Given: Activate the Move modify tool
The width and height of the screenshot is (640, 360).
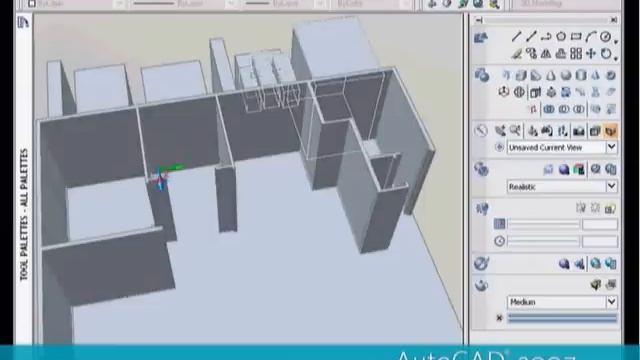Looking at the screenshot, I should tap(591, 53).
